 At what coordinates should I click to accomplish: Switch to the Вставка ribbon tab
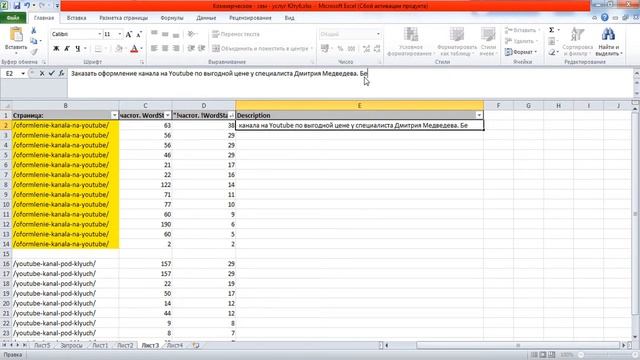click(x=76, y=18)
